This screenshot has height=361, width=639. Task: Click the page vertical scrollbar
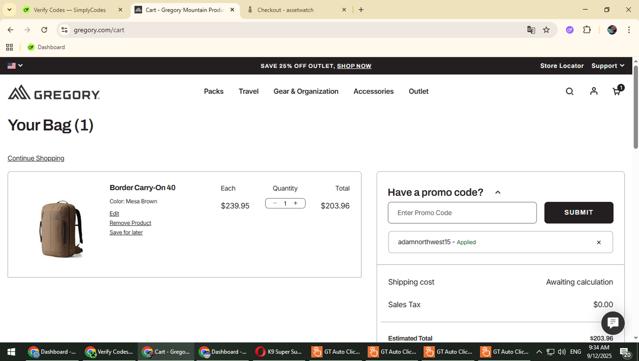(x=635, y=107)
